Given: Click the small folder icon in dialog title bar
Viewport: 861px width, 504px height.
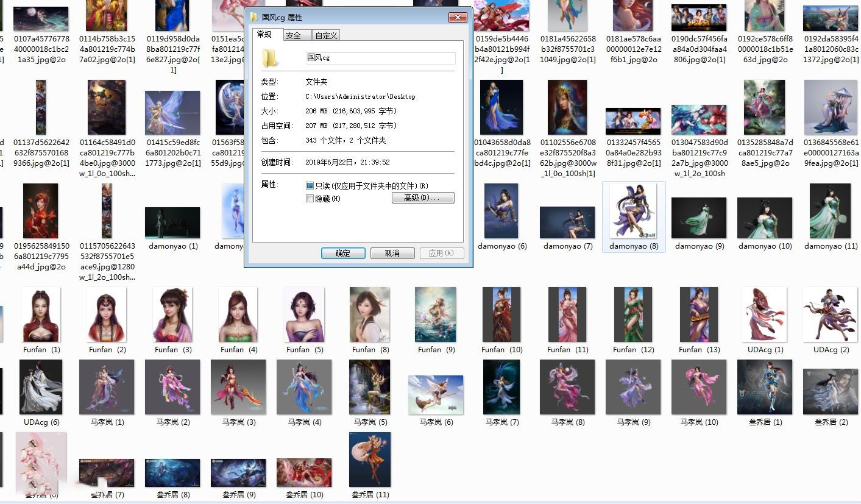Looking at the screenshot, I should click(x=254, y=17).
